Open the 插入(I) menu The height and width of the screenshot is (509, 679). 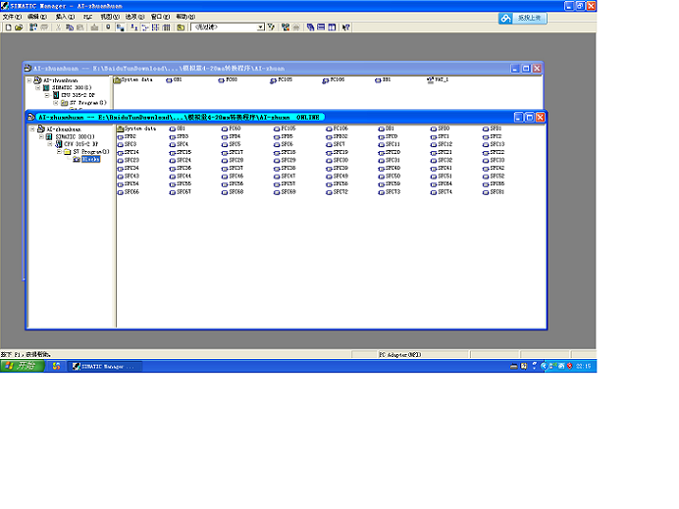tap(65, 17)
